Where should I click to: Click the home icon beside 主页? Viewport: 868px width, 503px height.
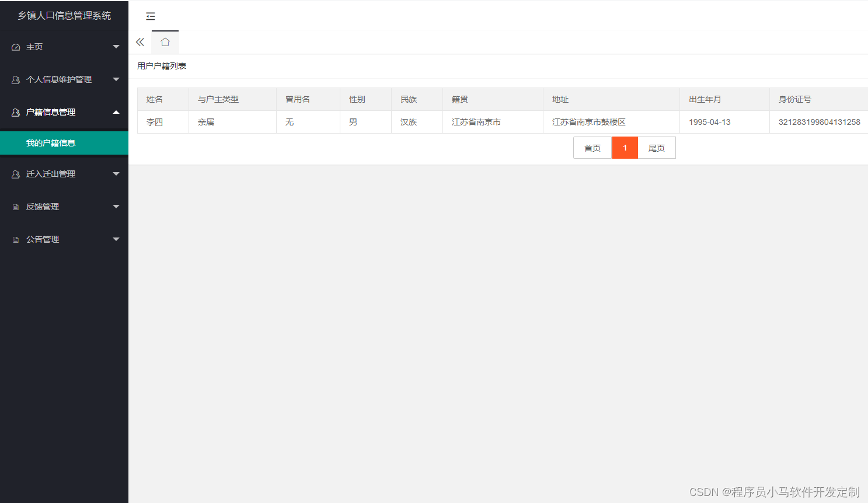click(15, 47)
